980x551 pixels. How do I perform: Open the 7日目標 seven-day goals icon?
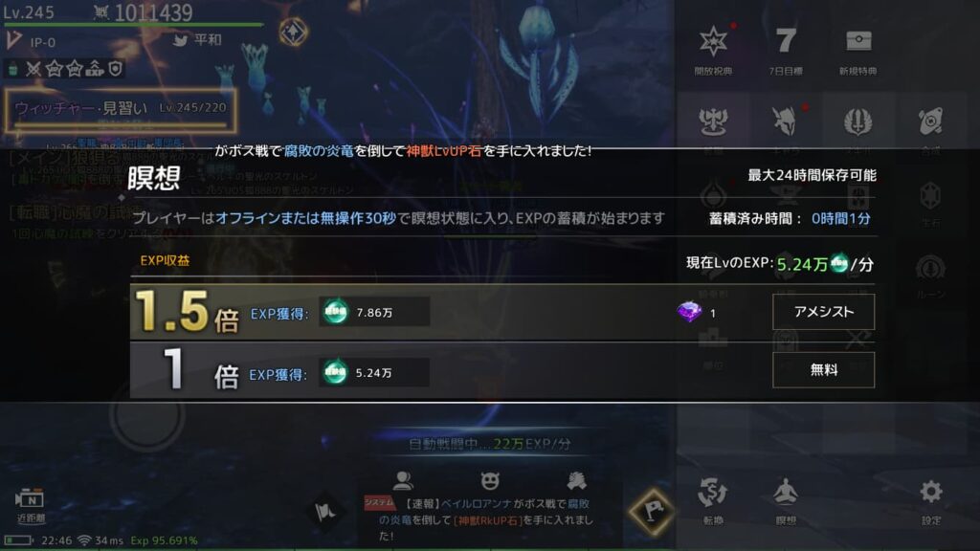[x=786, y=50]
